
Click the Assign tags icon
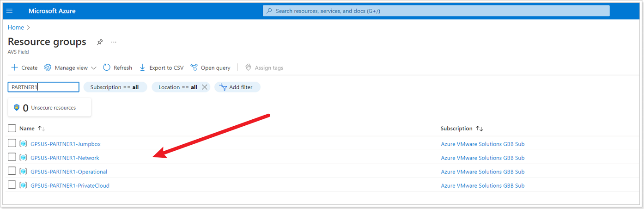click(x=248, y=68)
